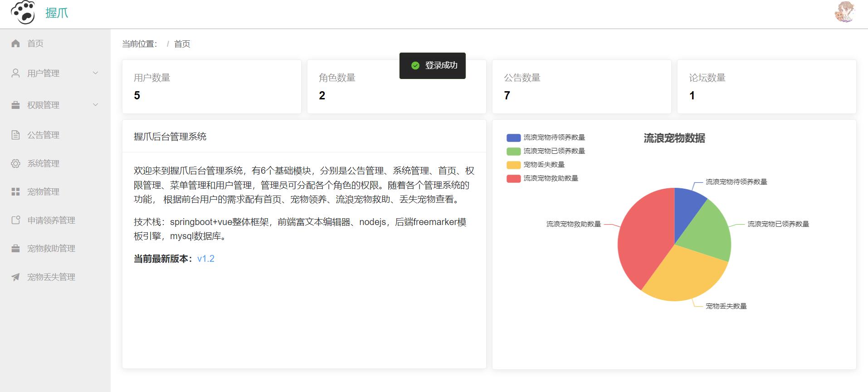Click the 用户数量 card

(212, 87)
